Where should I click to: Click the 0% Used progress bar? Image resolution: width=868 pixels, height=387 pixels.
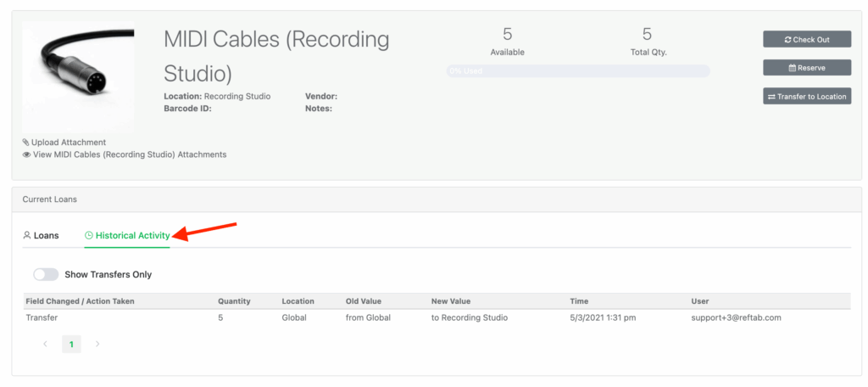click(x=577, y=71)
